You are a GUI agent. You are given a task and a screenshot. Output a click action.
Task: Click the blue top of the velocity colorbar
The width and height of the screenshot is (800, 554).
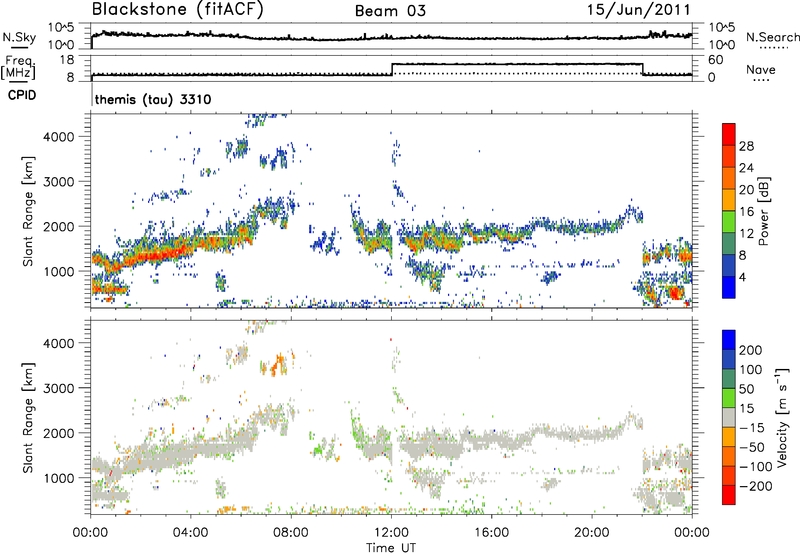tap(729, 340)
